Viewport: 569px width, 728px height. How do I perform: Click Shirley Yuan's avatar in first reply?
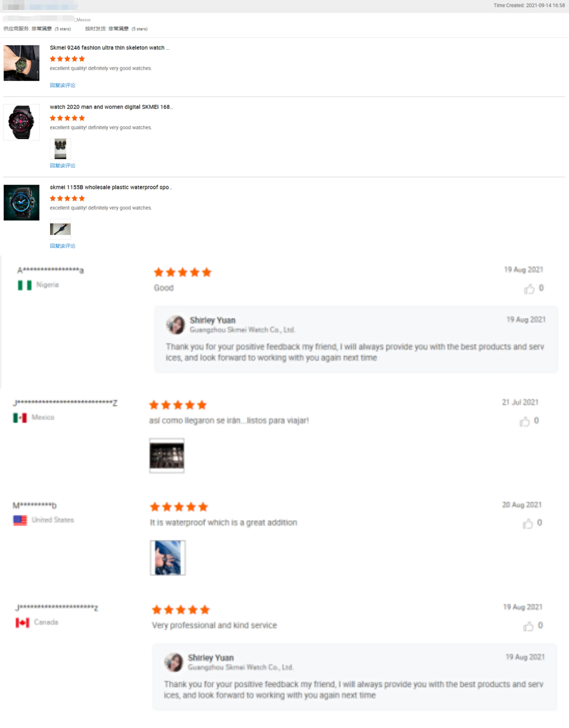point(175,325)
